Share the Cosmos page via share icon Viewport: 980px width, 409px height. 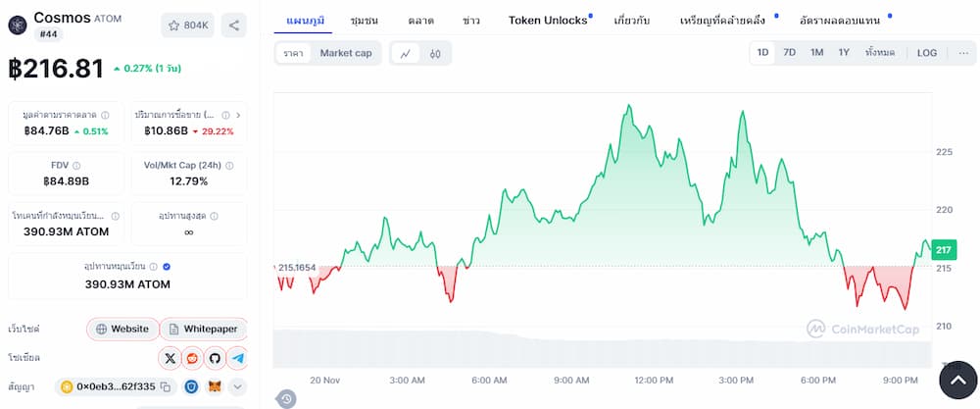coord(234,26)
